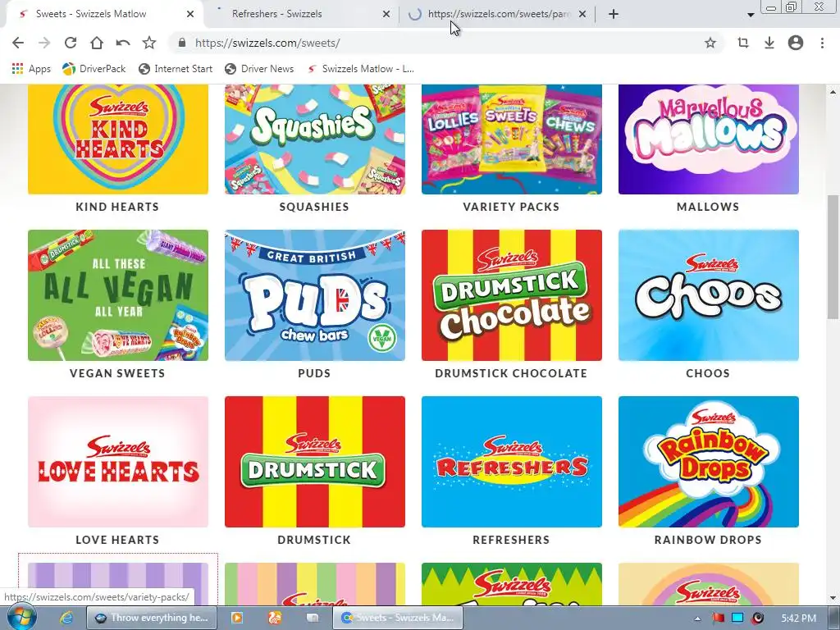The height and width of the screenshot is (630, 840).
Task: Open the Internet Start bookmark
Action: tap(176, 69)
